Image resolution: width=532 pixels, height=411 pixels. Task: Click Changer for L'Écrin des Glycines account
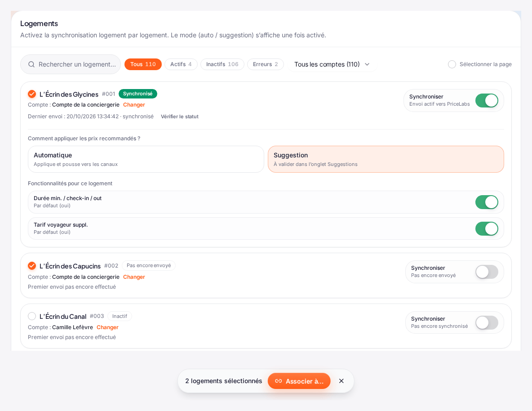point(134,105)
